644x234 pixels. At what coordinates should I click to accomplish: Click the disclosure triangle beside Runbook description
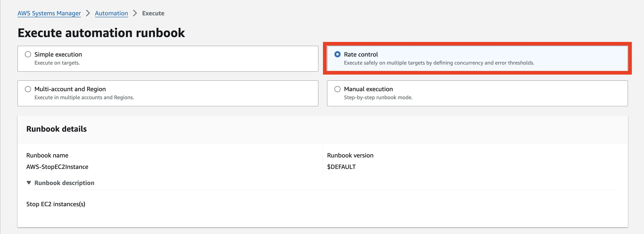(28, 183)
